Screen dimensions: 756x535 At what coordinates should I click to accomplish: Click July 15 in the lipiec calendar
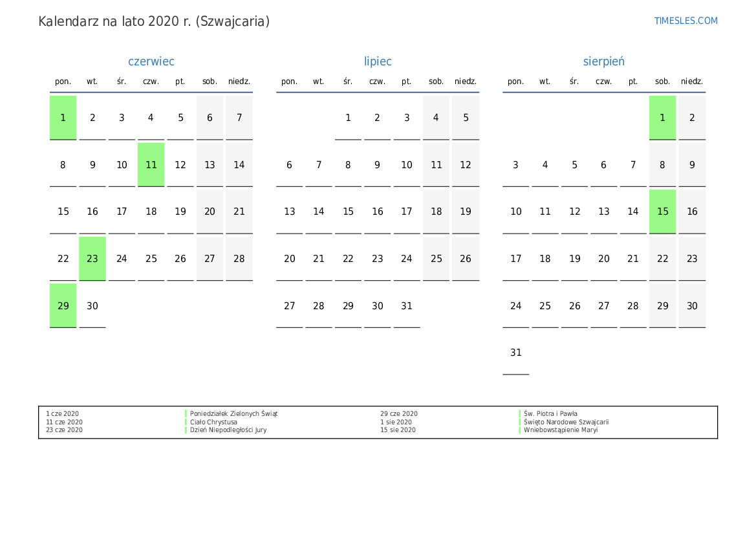coord(348,212)
